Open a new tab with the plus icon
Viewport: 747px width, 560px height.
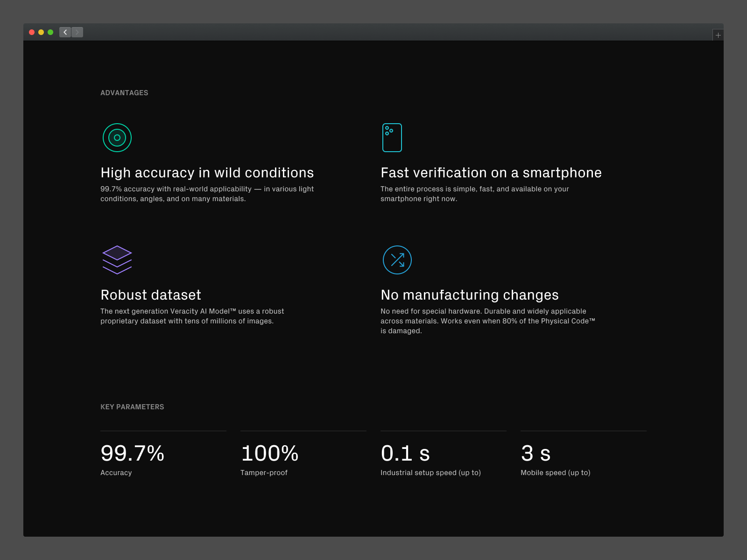tap(718, 35)
